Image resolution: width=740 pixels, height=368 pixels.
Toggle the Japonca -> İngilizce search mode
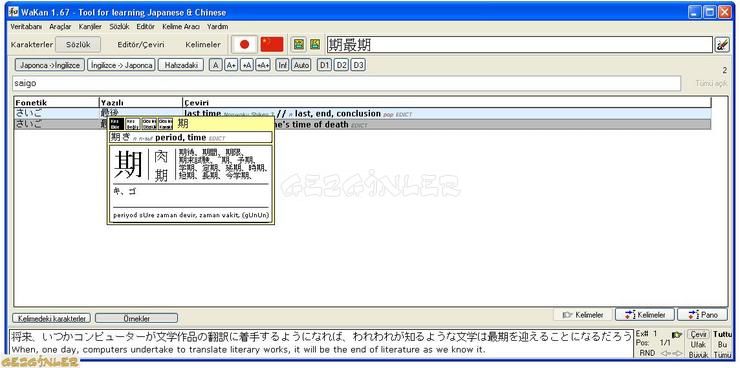tap(50, 65)
